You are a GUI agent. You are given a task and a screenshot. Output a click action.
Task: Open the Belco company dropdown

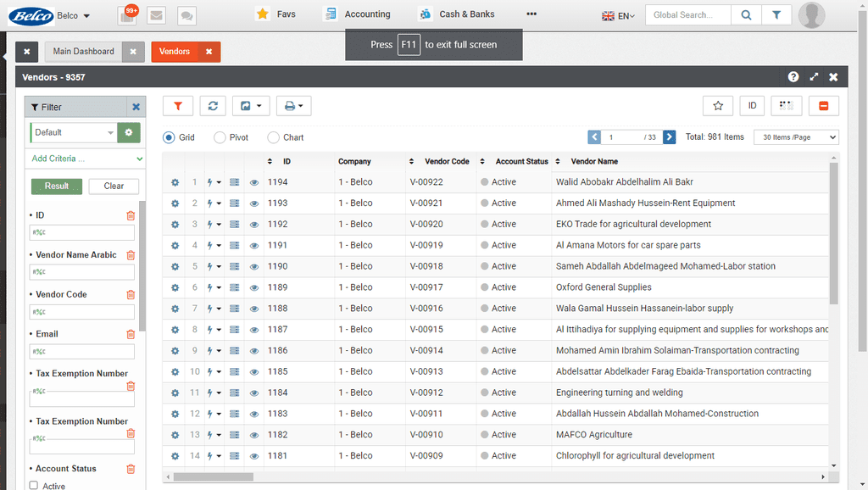[73, 15]
